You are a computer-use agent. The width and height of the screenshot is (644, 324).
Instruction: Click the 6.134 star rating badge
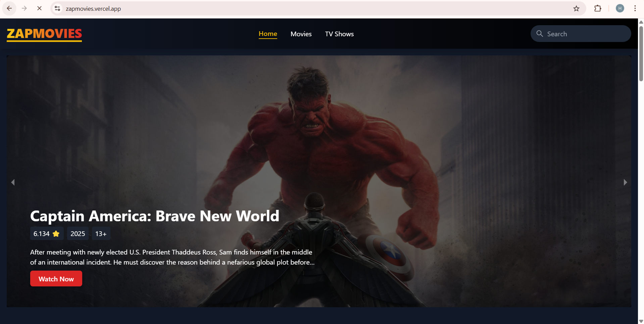(x=47, y=234)
